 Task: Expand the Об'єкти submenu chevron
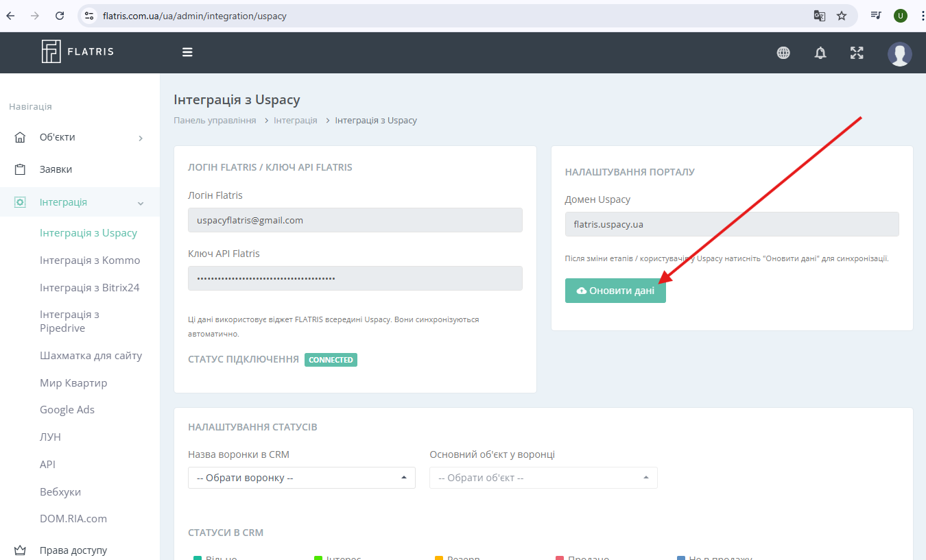141,138
